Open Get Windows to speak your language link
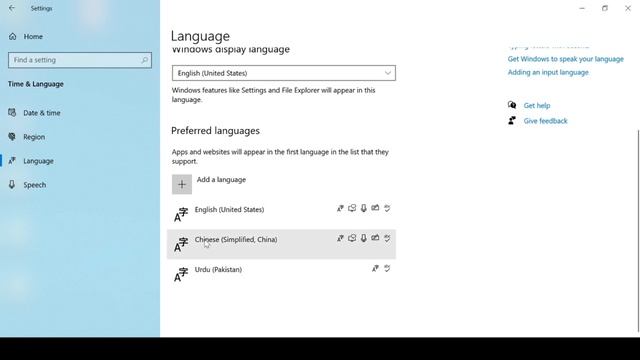The height and width of the screenshot is (360, 640). 565,59
